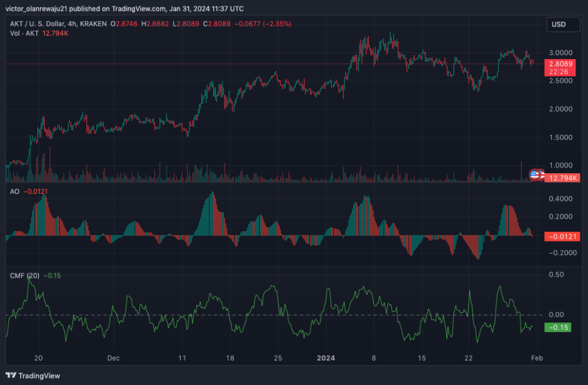
Task: Click the TradingView text link at bottom
Action: click(39, 376)
